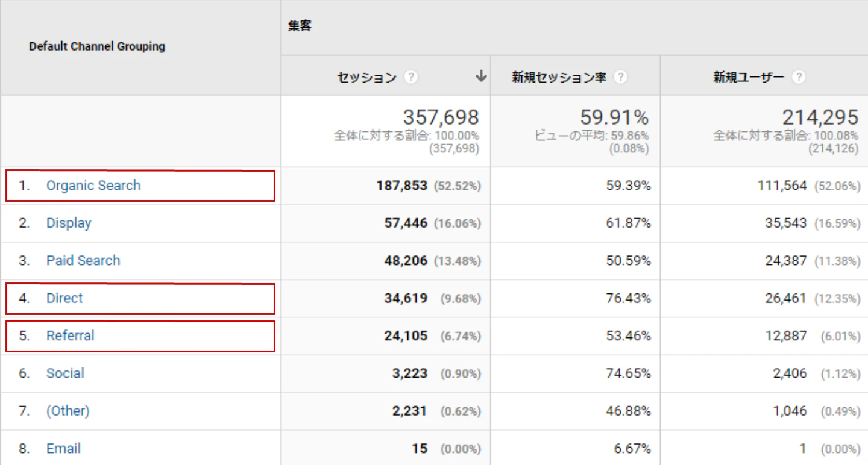Image resolution: width=868 pixels, height=465 pixels.
Task: Select Direct new session rate 76.43%
Action: (629, 298)
